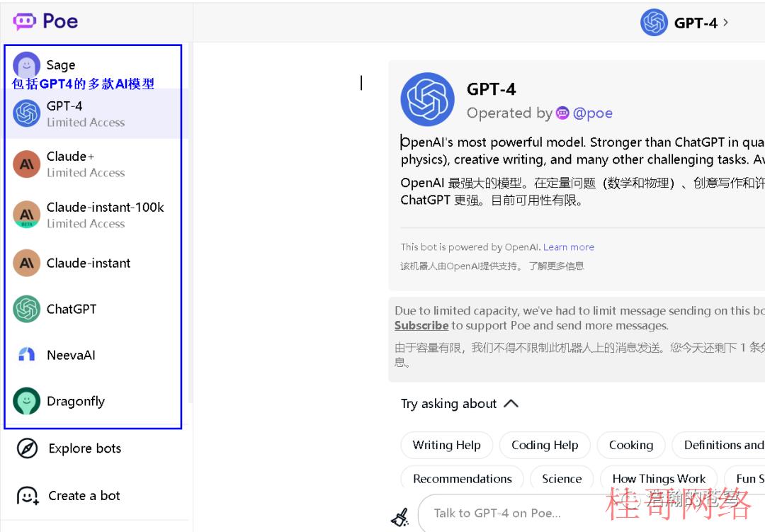The image size is (765, 532).
Task: Open GPT-4 bot details chevron in header
Action: [x=726, y=23]
